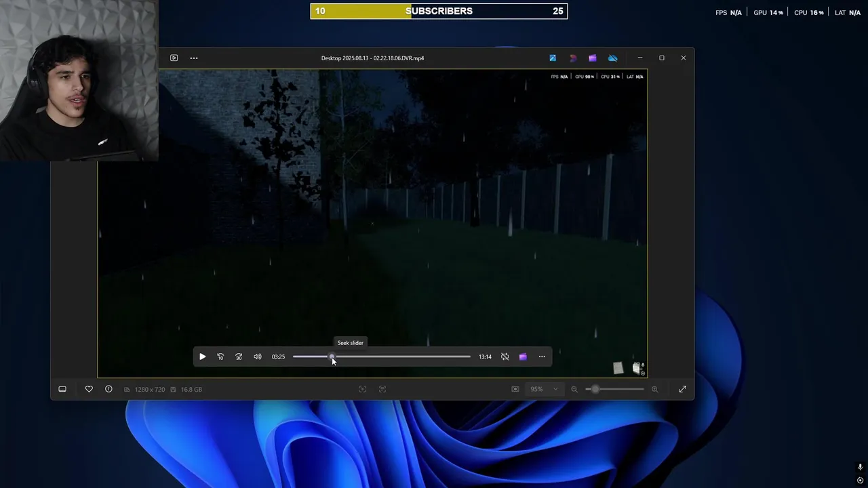Open the purple Clipchamp icon in title bar
Viewport: 868px width, 488px height.
(593, 58)
